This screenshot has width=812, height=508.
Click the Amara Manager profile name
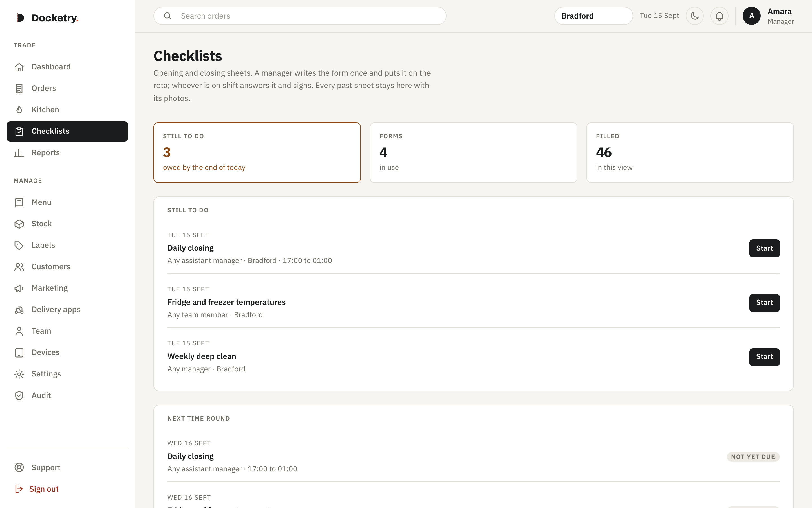pos(780,16)
